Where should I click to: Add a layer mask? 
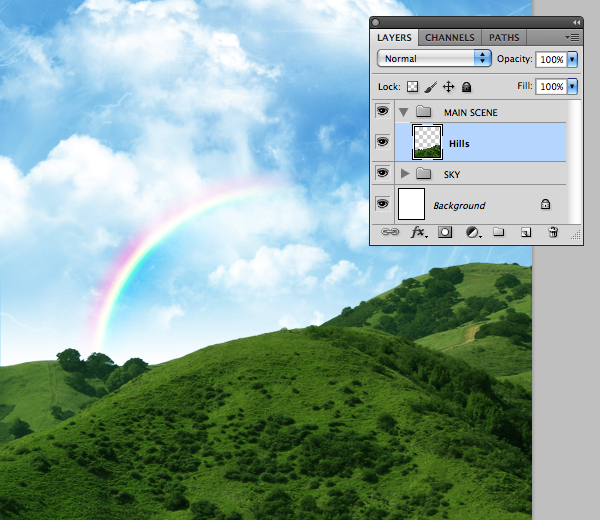445,232
